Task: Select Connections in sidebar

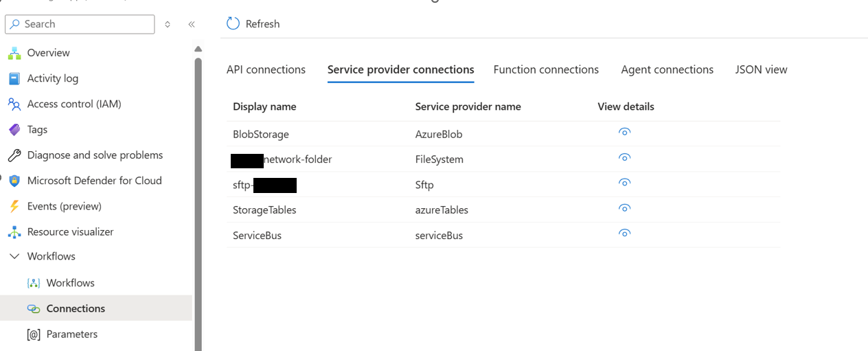Action: tap(96, 308)
